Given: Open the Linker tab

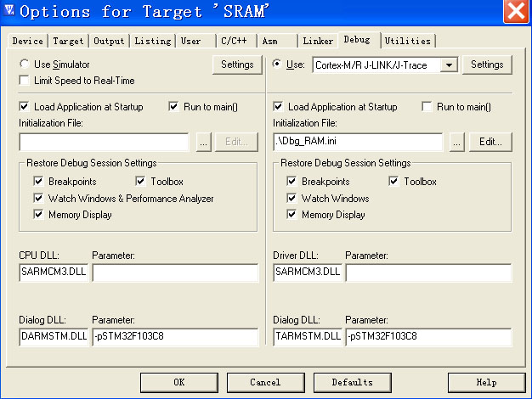Looking at the screenshot, I should click(x=318, y=41).
